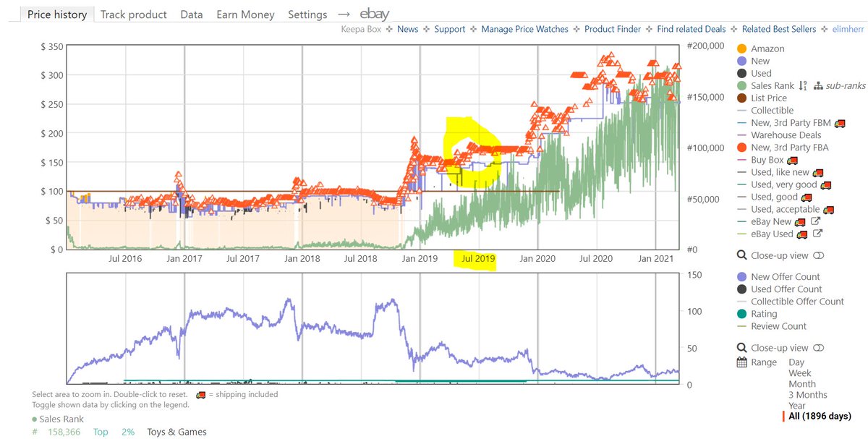Toggle New, 3rd Party FBA series
868x439 pixels.
(x=783, y=148)
